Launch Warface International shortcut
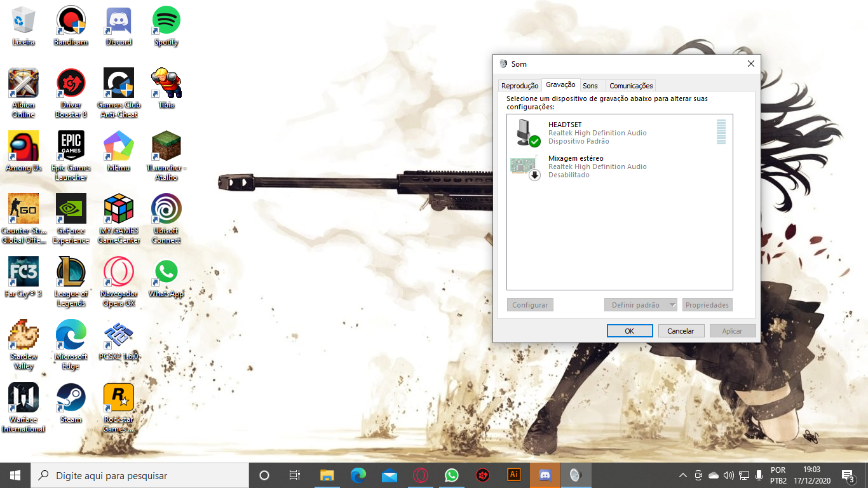Image resolution: width=868 pixels, height=488 pixels. (24, 407)
